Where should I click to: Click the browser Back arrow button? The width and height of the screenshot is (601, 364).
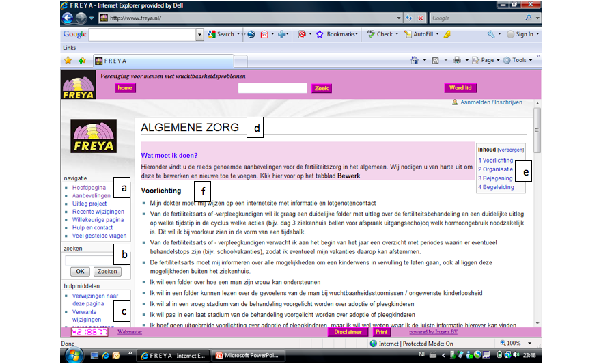pos(68,18)
